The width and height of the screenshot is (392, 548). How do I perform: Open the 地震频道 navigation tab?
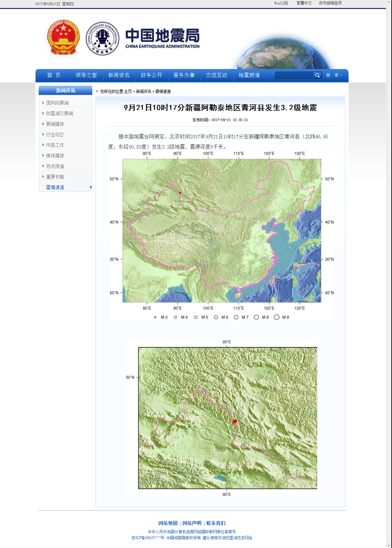(249, 75)
